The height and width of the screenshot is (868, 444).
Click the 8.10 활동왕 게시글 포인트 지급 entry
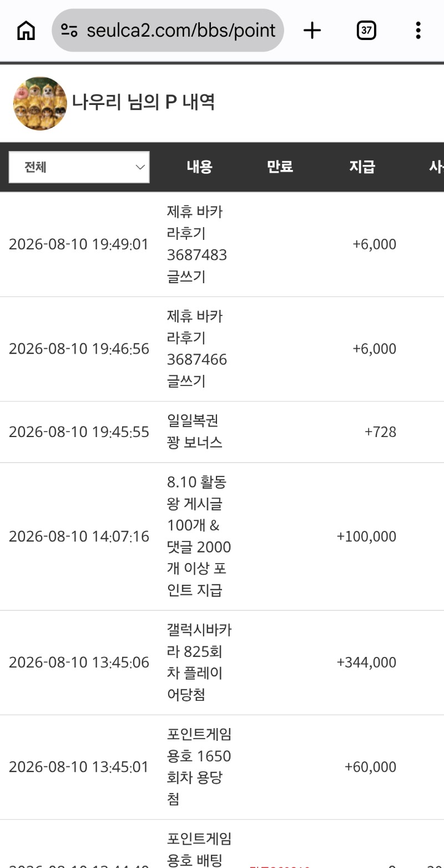(199, 536)
